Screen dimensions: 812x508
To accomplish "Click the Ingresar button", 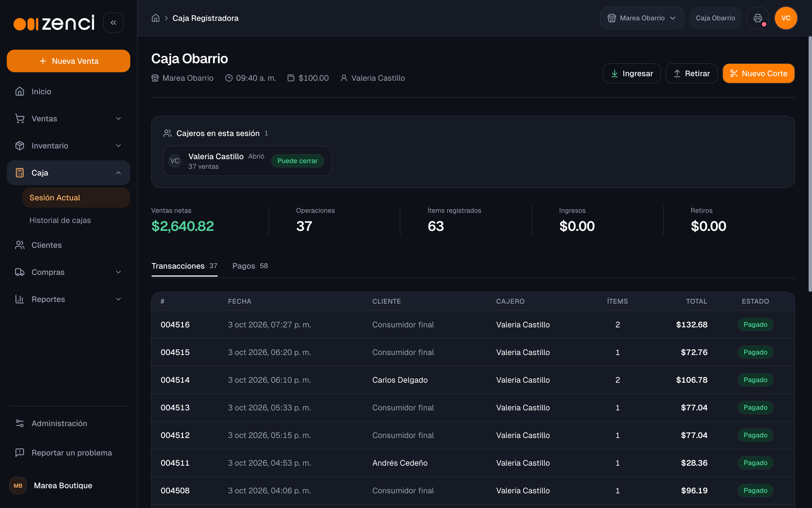I will pyautogui.click(x=632, y=73).
